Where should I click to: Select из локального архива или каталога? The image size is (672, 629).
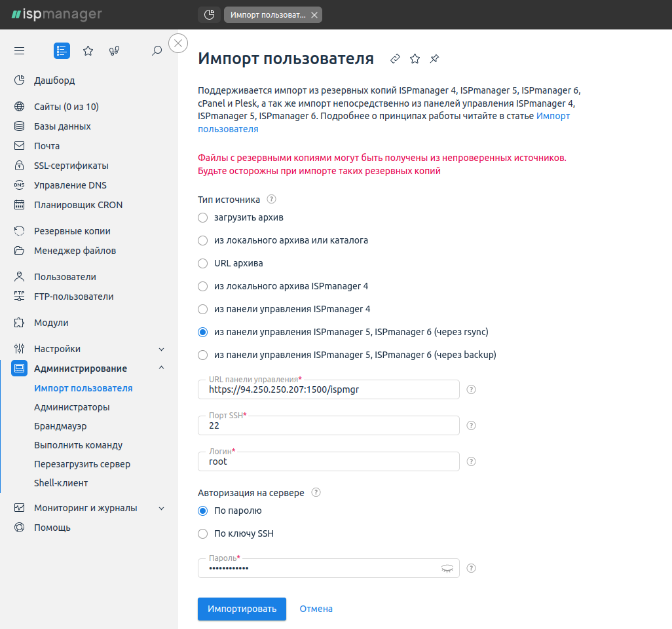203,241
